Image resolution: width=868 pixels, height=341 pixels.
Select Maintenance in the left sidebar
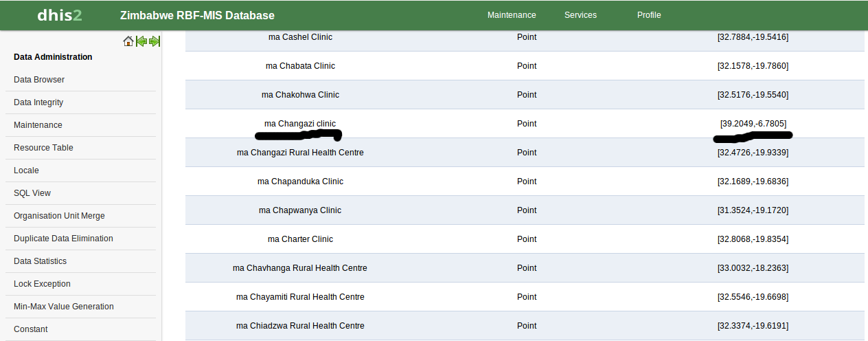[38, 125]
